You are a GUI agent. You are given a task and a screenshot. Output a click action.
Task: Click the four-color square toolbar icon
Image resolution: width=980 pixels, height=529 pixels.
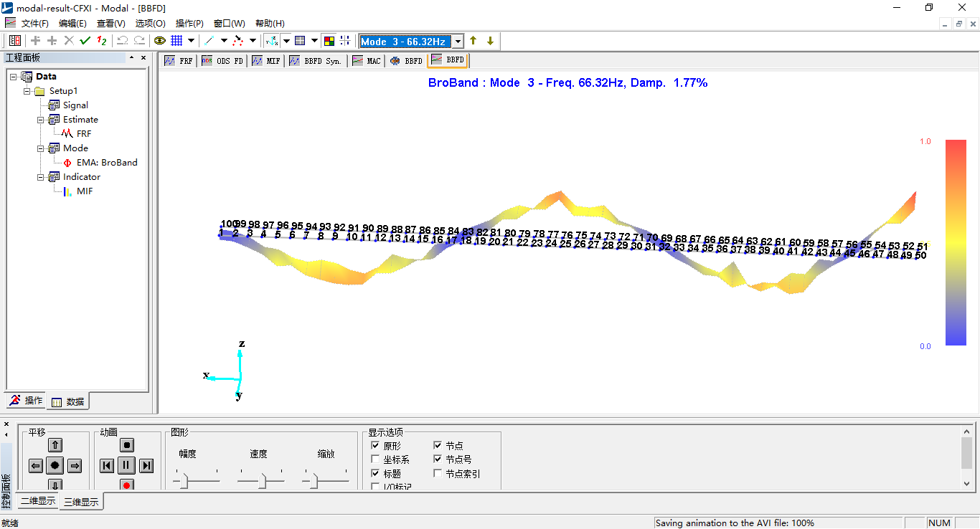point(329,41)
